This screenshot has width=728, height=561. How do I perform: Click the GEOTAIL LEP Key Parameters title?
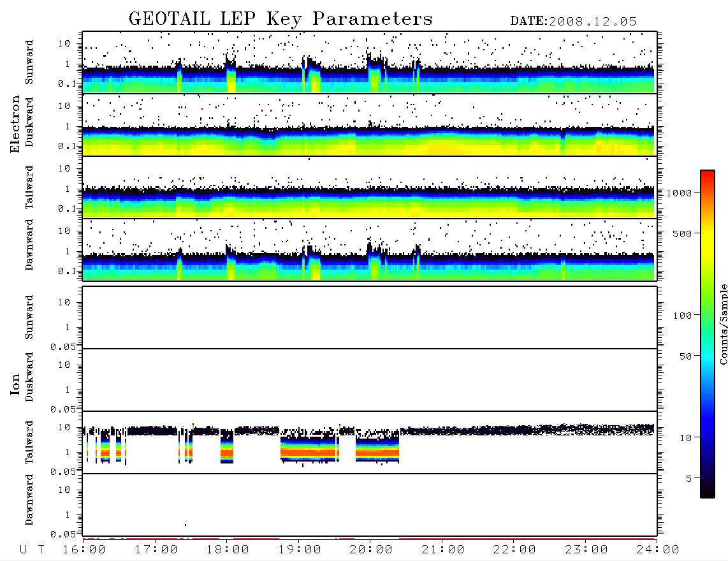click(x=280, y=19)
